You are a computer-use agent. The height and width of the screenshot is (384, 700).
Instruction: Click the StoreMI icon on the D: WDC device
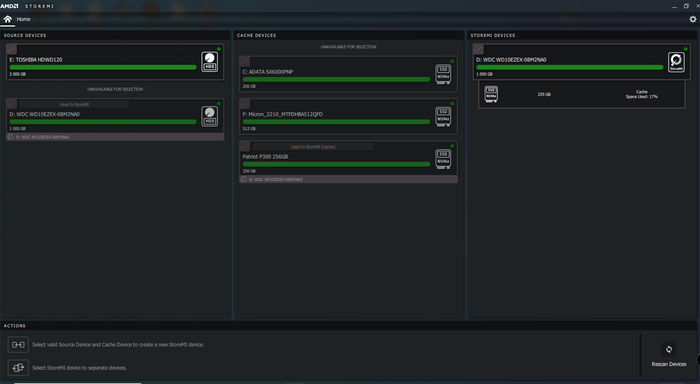coord(676,62)
